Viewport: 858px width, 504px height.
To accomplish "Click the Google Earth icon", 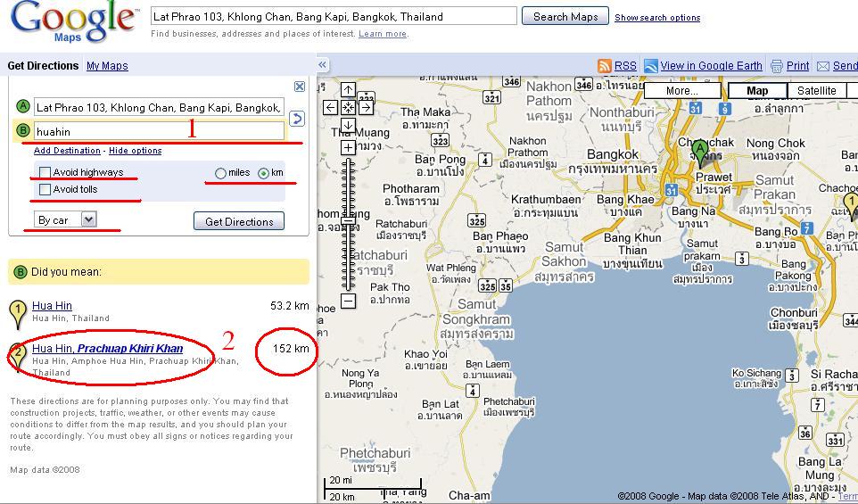I will coord(650,66).
